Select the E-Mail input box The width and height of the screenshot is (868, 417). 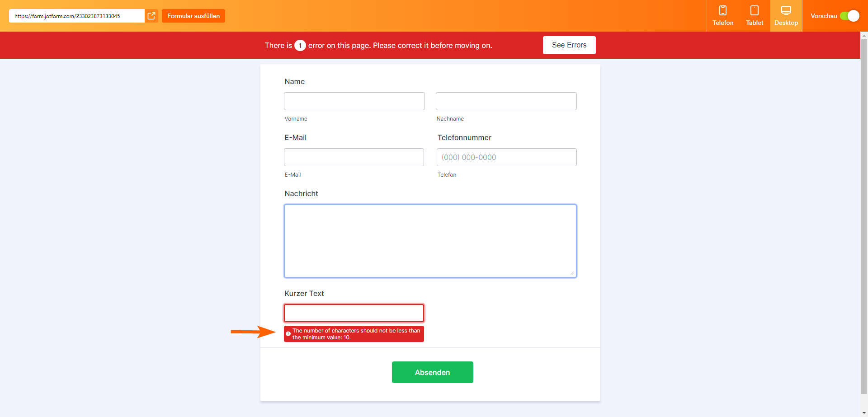click(x=354, y=157)
